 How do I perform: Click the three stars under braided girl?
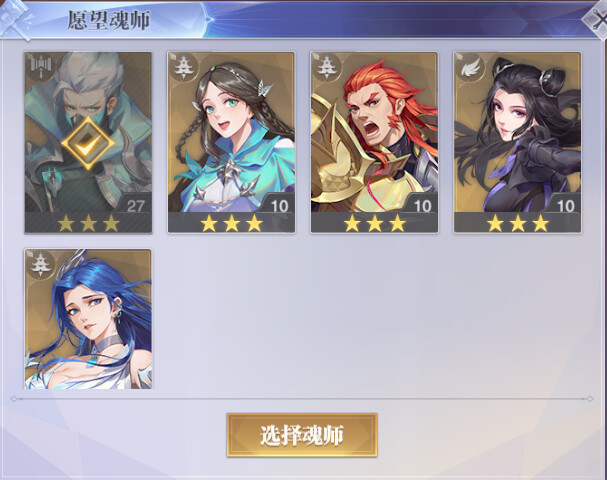pyautogui.click(x=231, y=223)
